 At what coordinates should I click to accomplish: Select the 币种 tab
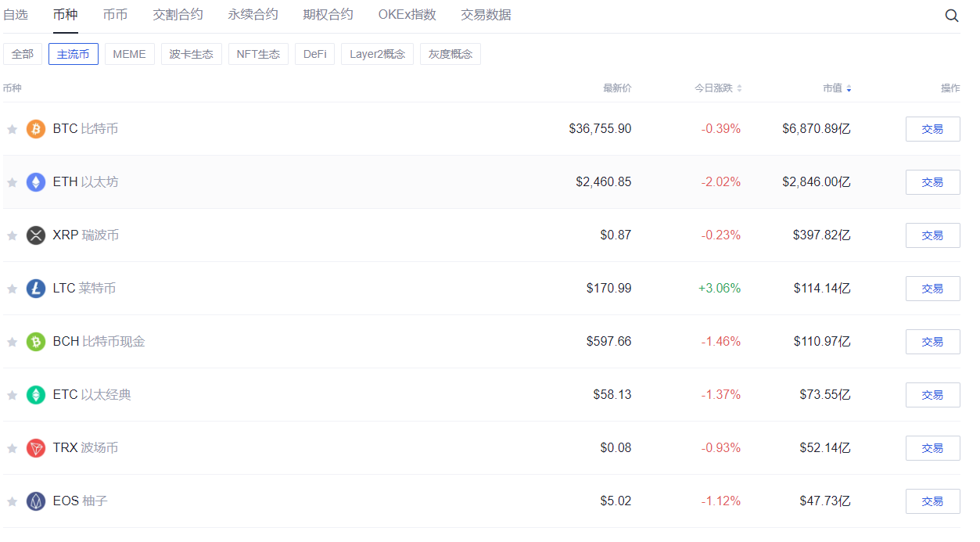tap(66, 15)
